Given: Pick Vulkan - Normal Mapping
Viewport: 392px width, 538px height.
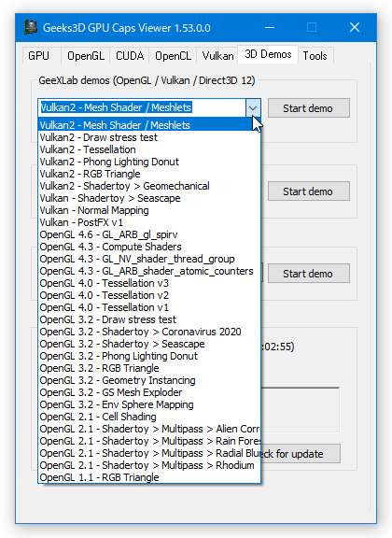Looking at the screenshot, I should click(149, 210).
